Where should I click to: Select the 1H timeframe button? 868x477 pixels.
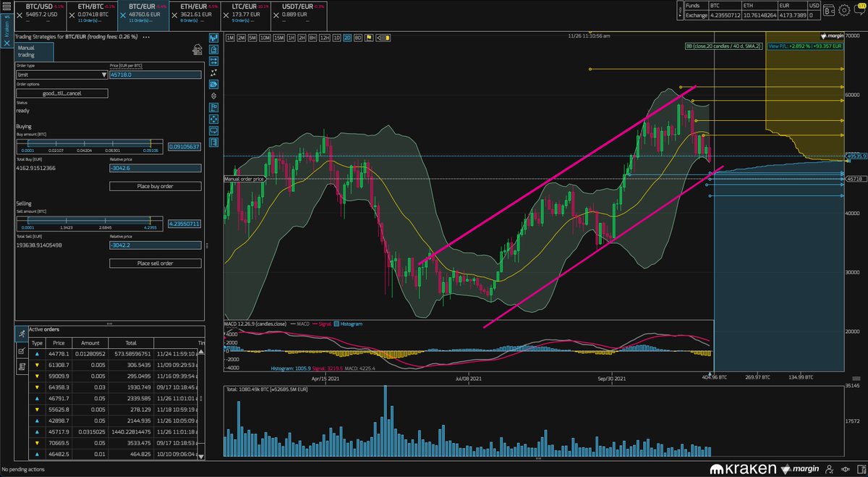pyautogui.click(x=290, y=37)
